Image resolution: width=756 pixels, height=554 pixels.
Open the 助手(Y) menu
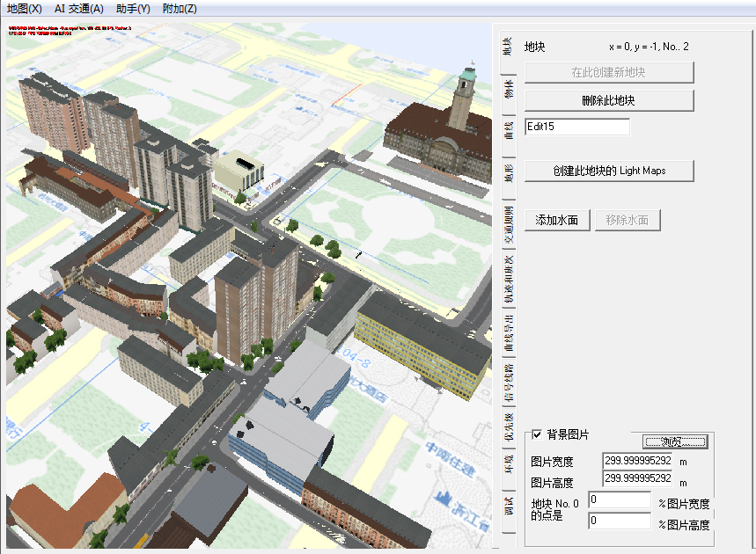tap(132, 8)
